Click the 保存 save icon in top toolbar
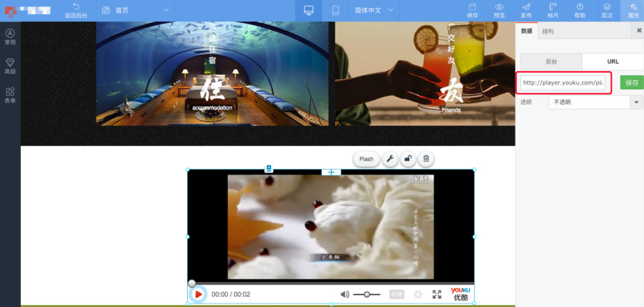This screenshot has height=307, width=644. coord(472,10)
